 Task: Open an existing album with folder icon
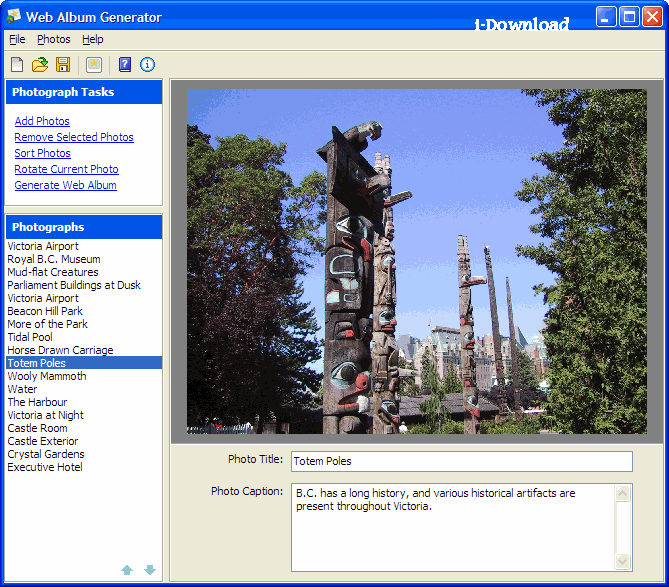click(40, 64)
